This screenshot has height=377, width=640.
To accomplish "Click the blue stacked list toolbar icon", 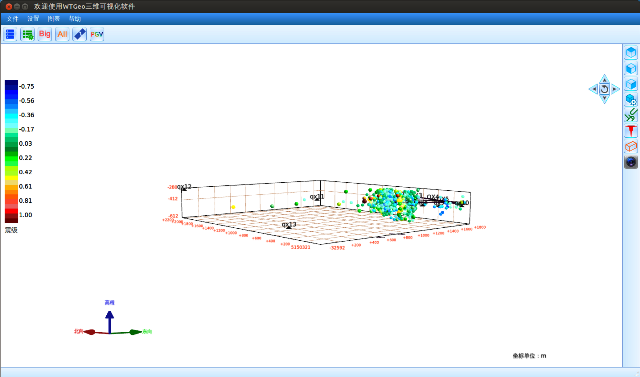I will click(10, 35).
